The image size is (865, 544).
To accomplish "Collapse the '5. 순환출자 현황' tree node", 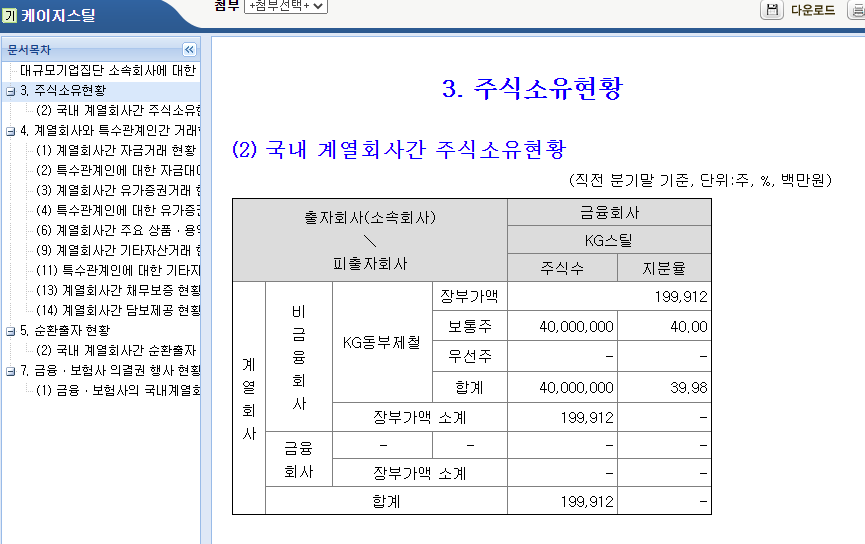I will coord(10,332).
